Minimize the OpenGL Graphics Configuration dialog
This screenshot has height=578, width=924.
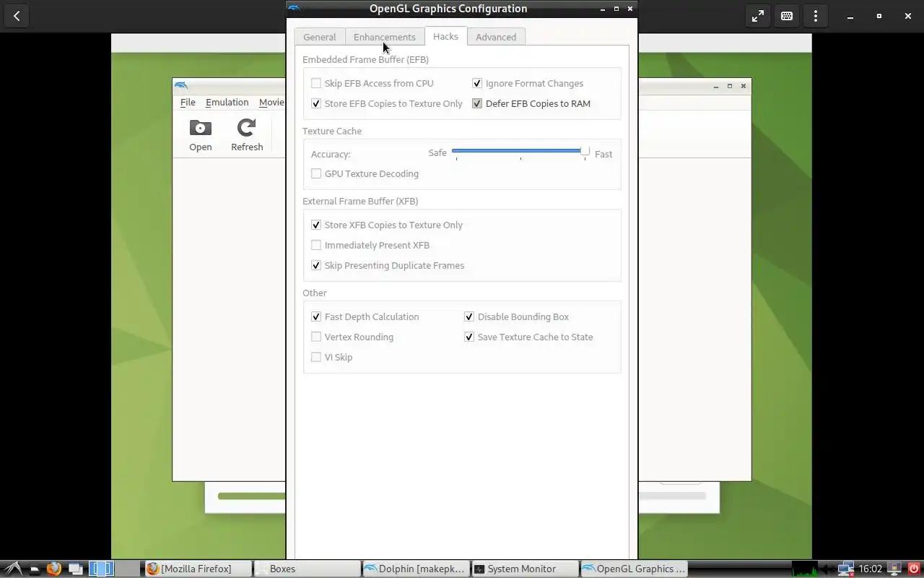tap(603, 9)
